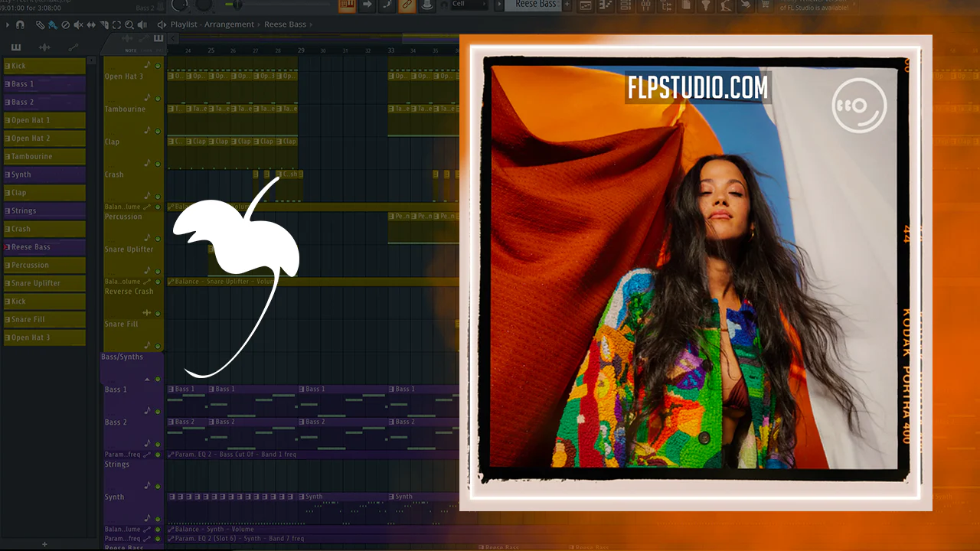The height and width of the screenshot is (551, 980).
Task: Select the Mute tool in playlist toolbar
Action: (x=78, y=24)
